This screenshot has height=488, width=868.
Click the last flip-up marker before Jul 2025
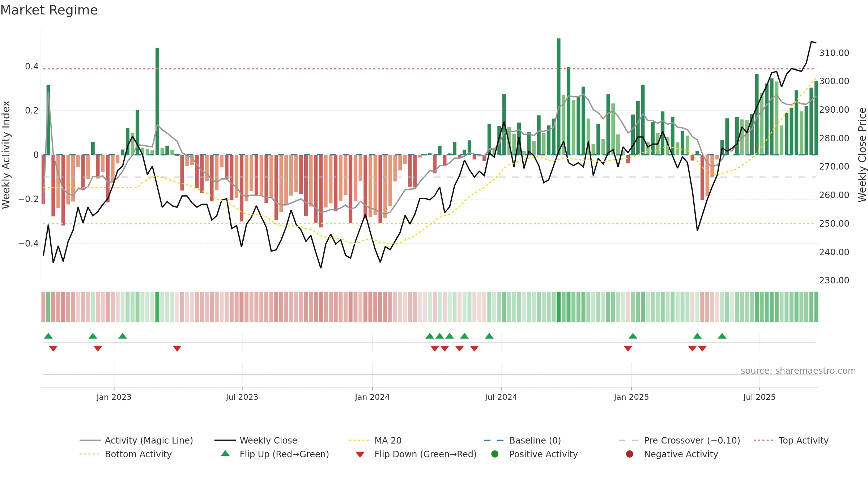pyautogui.click(x=722, y=336)
